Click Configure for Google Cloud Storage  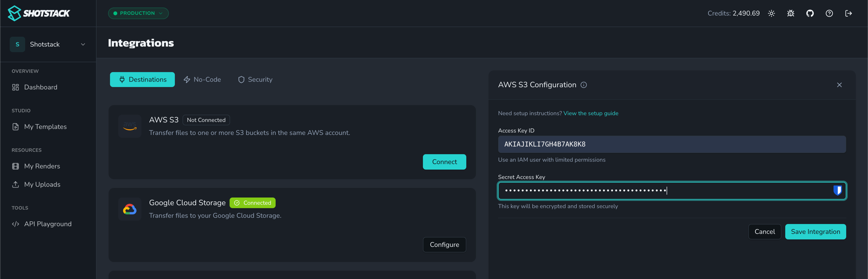pyautogui.click(x=444, y=245)
